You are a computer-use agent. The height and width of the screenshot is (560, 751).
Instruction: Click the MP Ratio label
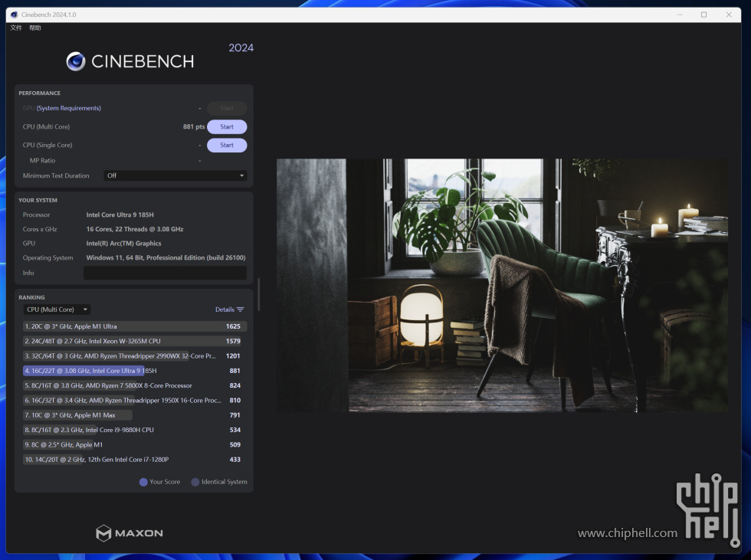(x=42, y=161)
